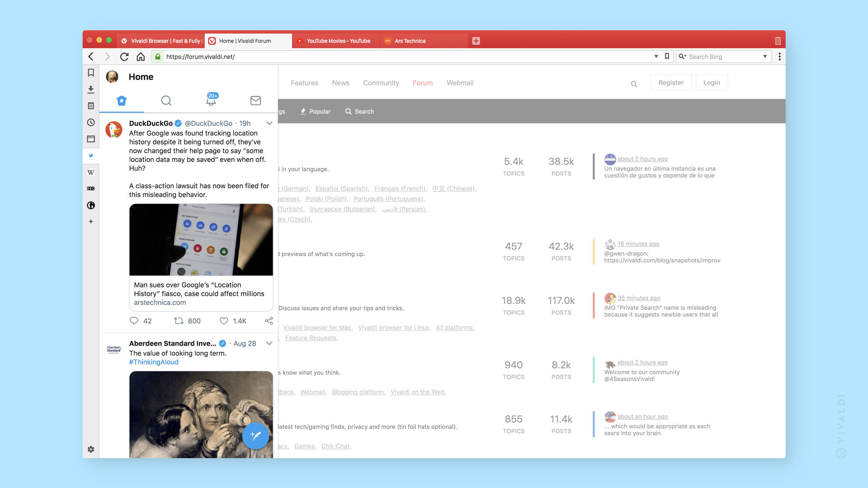Viewport: 868px width, 488px height.
Task: Click the Vivaldi bookmark icon in sidebar
Action: (x=90, y=73)
